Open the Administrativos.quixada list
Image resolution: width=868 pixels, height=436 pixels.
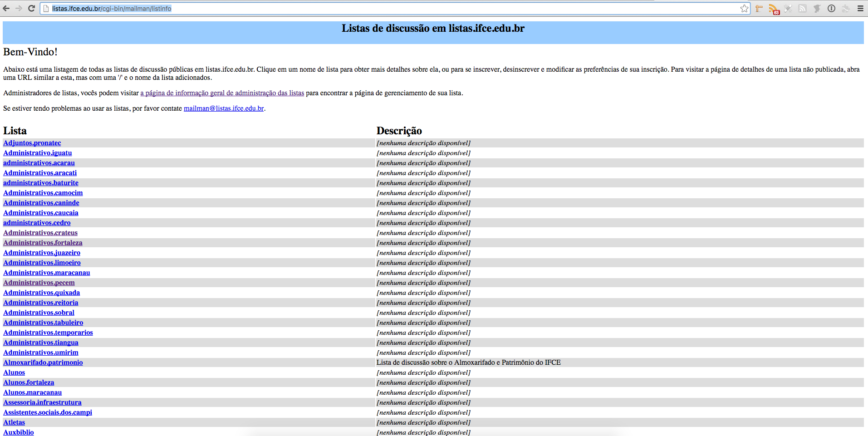pyautogui.click(x=42, y=293)
